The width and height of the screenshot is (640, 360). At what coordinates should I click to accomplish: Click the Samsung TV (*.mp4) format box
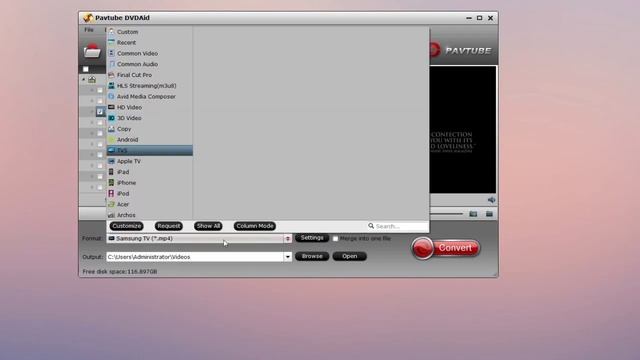click(196, 238)
